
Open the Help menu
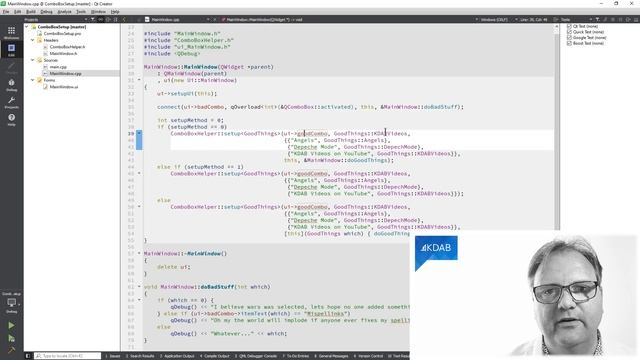116,12
